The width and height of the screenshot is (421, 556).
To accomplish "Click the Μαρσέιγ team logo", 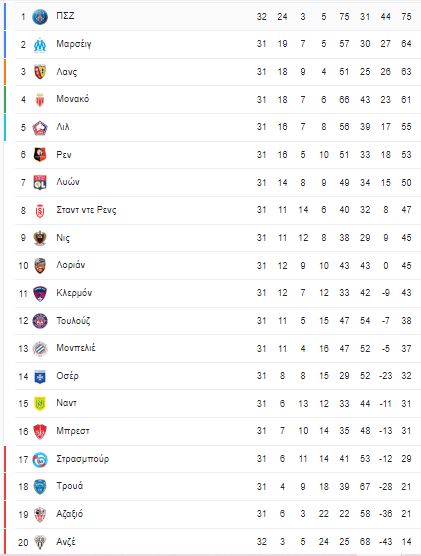I will (x=40, y=45).
